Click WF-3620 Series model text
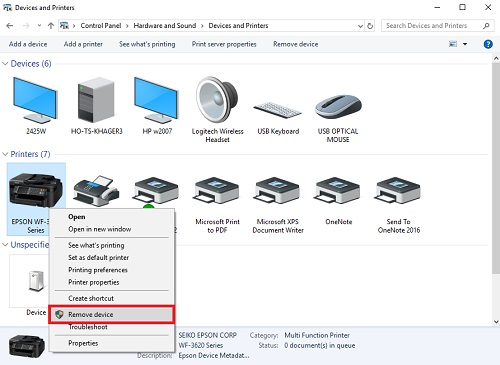Image resolution: width=500 pixels, height=365 pixels. click(x=201, y=346)
